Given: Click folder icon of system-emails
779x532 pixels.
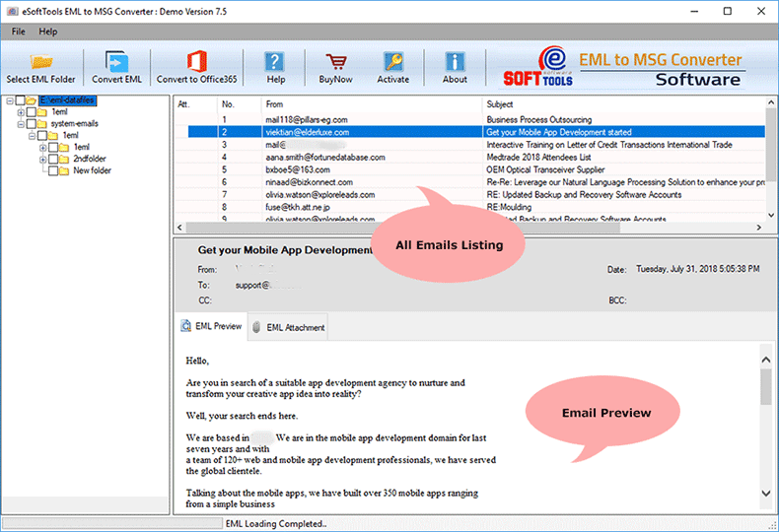Looking at the screenshot, I should pyautogui.click(x=42, y=123).
